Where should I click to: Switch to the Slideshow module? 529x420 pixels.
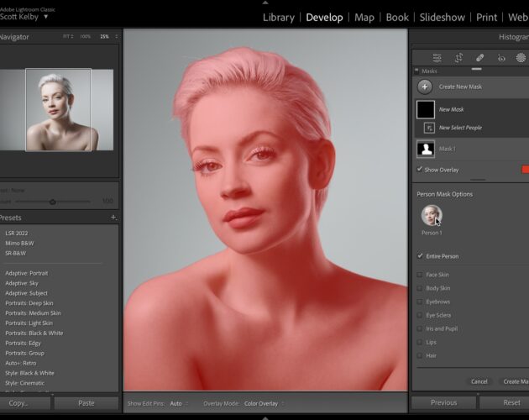tap(442, 17)
